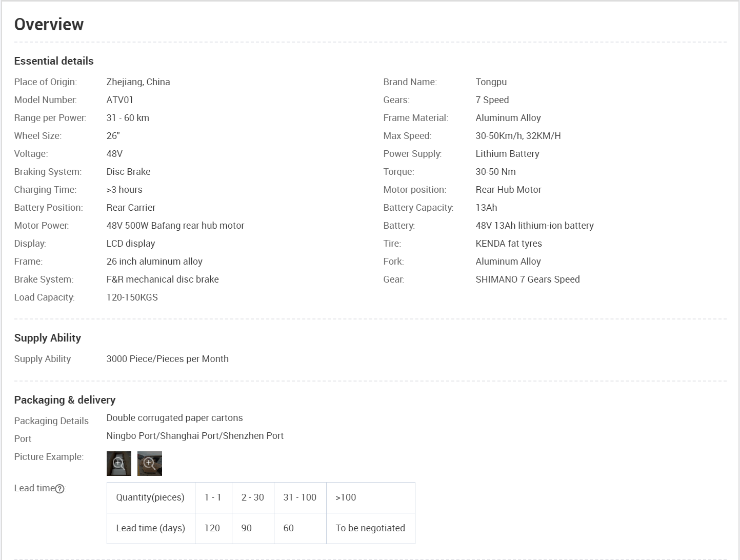Click the SHIMANO 7 Gears Speed value
The height and width of the screenshot is (560, 740).
[527, 279]
